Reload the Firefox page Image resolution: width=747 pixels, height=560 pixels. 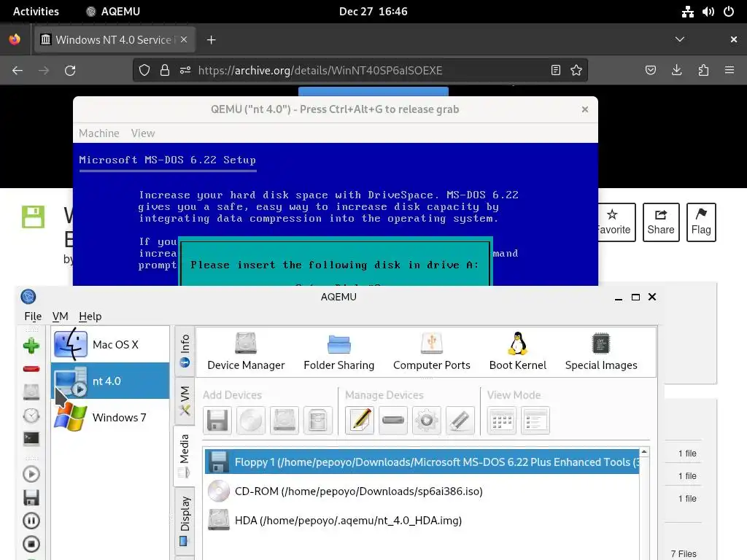click(70, 71)
